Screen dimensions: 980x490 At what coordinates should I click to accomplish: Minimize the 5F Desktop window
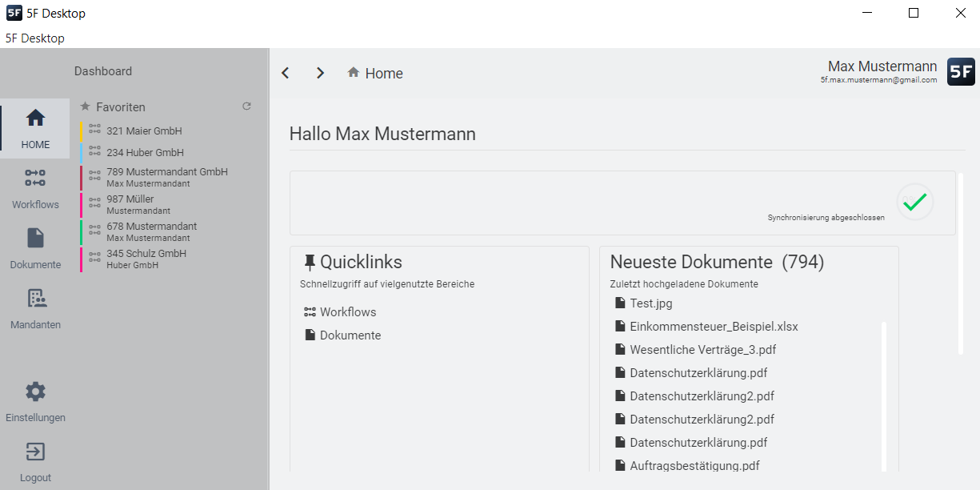[x=866, y=13]
